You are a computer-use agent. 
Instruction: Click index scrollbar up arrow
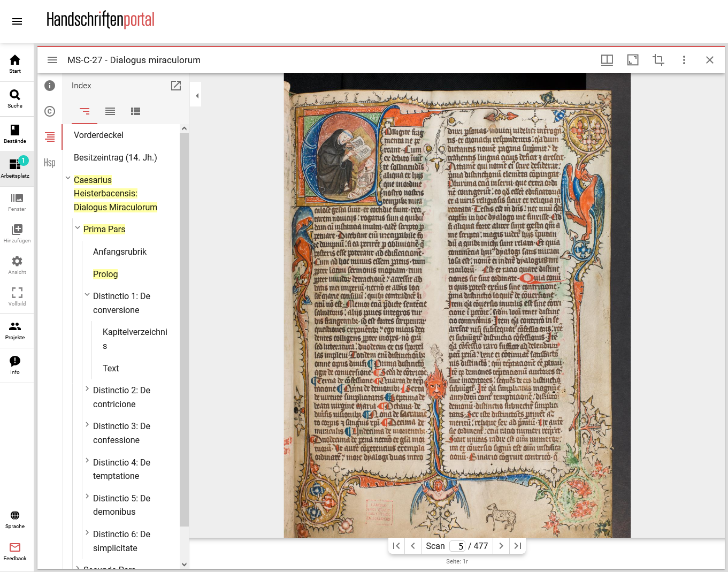pos(185,128)
